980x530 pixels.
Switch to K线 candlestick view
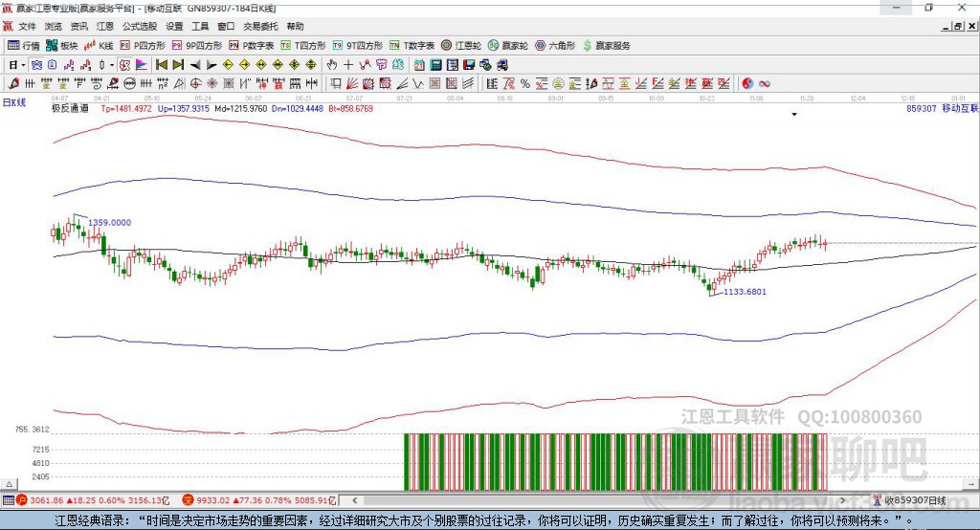click(99, 46)
